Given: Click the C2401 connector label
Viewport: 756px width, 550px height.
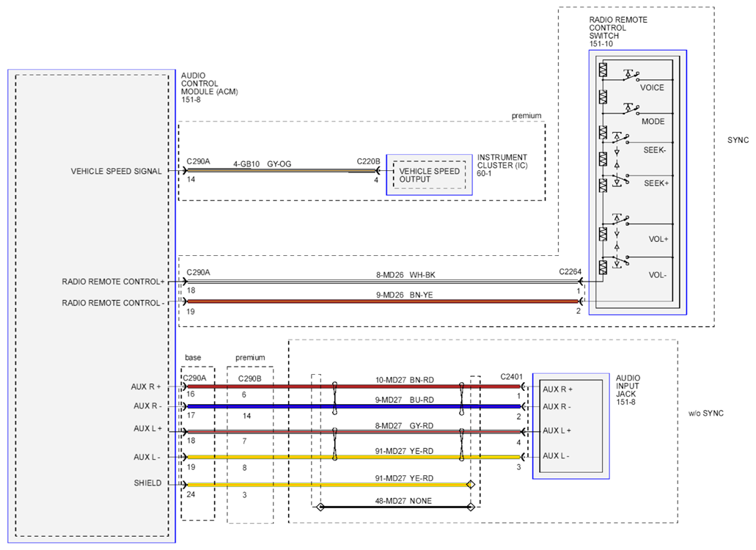Looking at the screenshot, I should tap(512, 376).
